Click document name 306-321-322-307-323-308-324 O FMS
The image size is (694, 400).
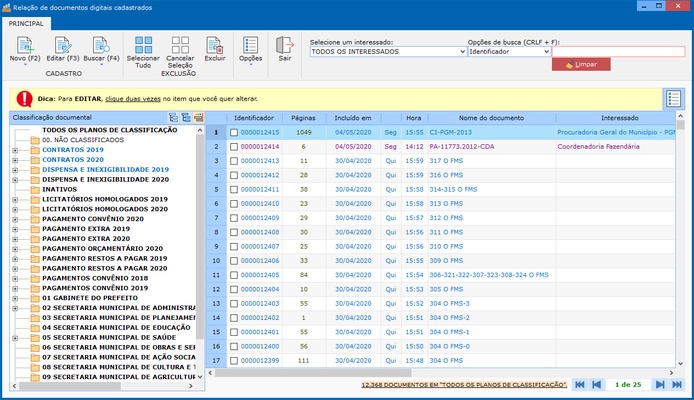tap(489, 275)
